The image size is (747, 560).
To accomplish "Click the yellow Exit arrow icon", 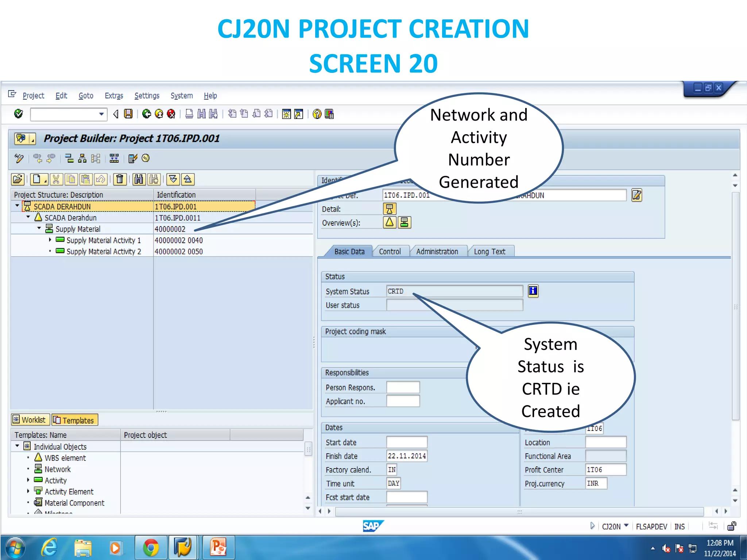I will (159, 114).
